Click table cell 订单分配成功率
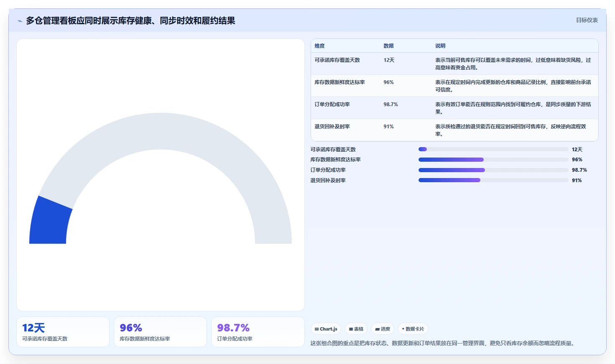This screenshot has height=364, width=615. click(x=332, y=104)
